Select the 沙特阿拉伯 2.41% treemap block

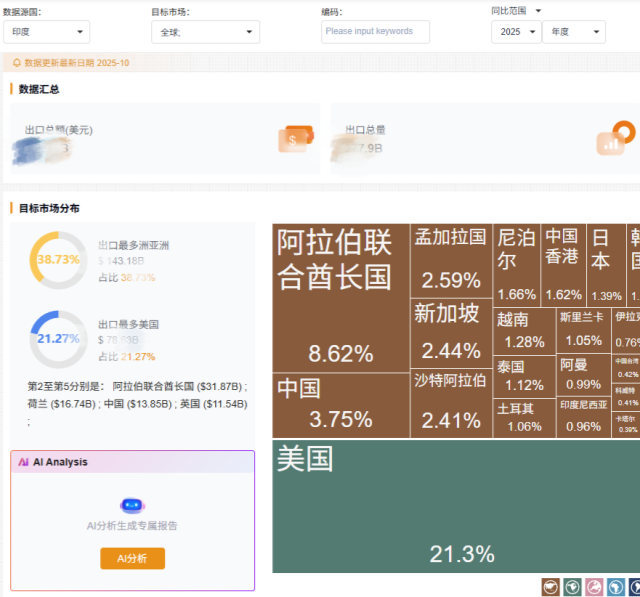451,404
